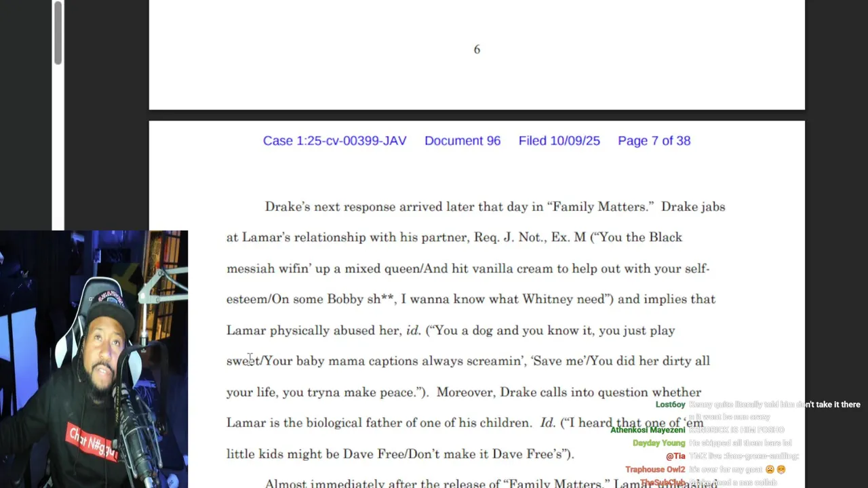Viewport: 868px width, 488px height.
Task: Click the words 'Family Matters.' in the first paragraph line
Action: click(x=600, y=207)
